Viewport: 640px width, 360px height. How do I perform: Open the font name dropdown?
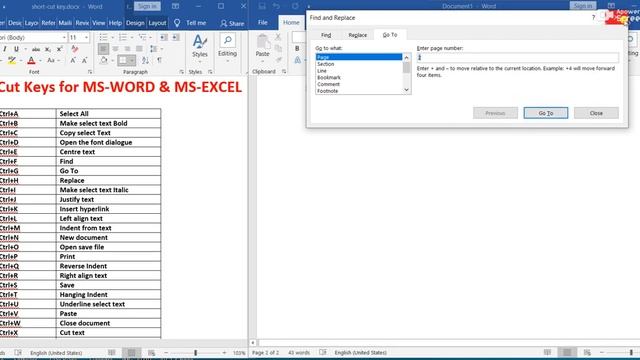pyautogui.click(x=64, y=38)
